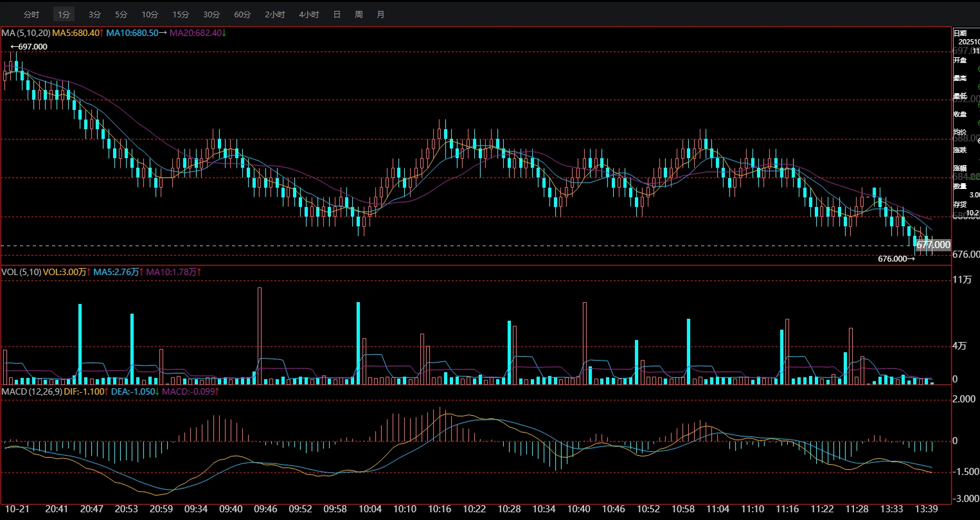980x520 pixels.
Task: Select the 15分 period tab
Action: [x=181, y=14]
